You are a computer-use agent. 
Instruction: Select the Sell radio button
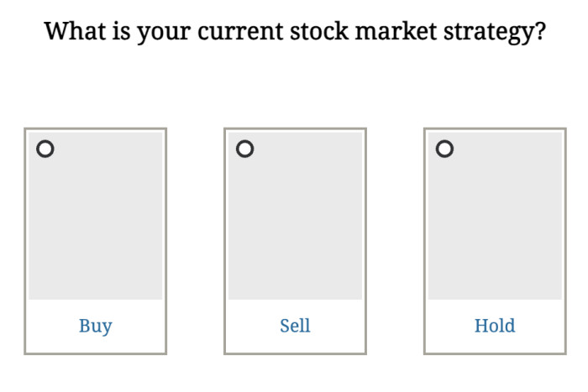244,149
